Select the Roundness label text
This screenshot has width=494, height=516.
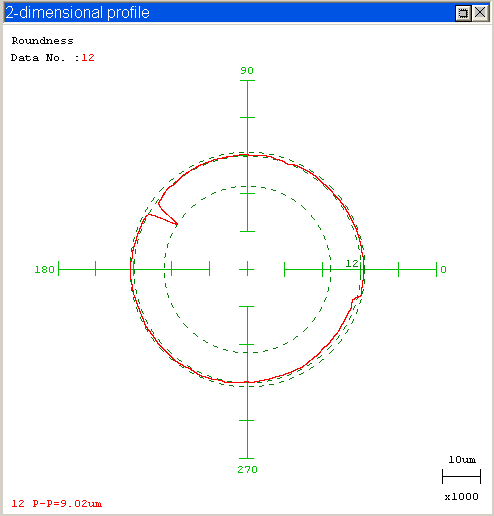coord(43,41)
